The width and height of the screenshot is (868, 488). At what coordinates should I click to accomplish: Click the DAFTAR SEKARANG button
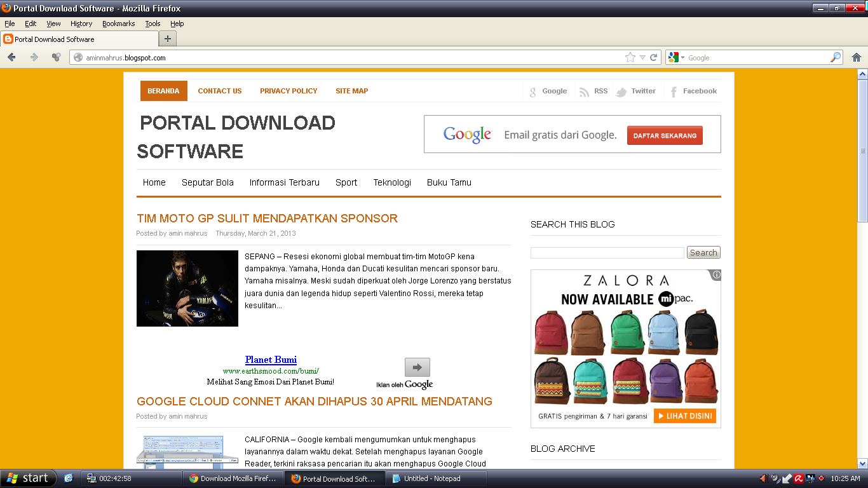coord(665,135)
